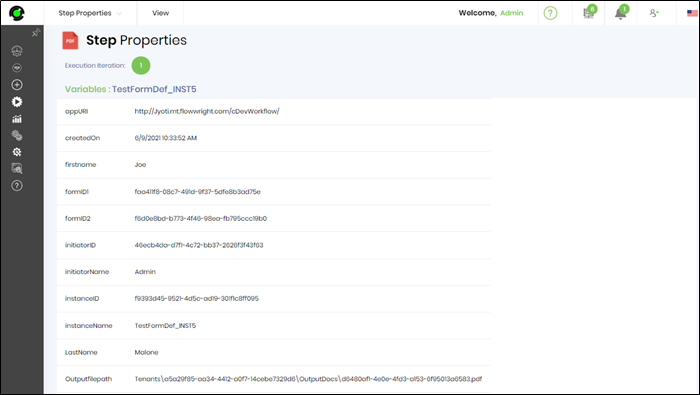Viewport: 700px width, 395px height.
Task: Click the appURI variable name
Action: pos(77,111)
